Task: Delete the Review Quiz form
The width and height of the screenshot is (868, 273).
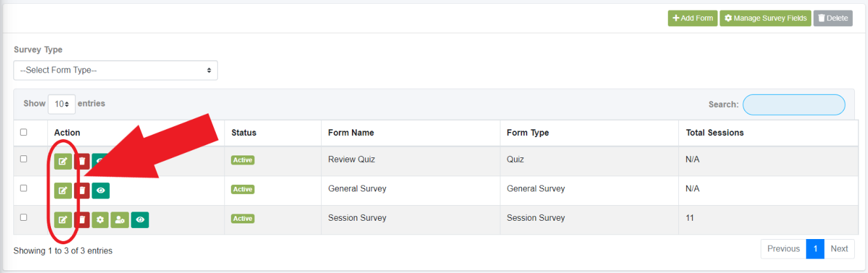Action: (x=82, y=161)
